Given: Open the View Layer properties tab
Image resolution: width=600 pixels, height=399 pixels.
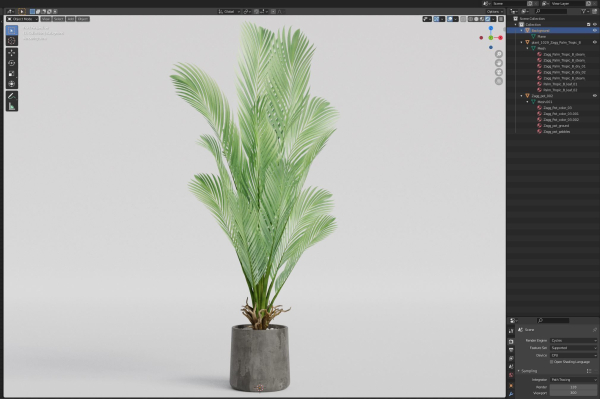Looking at the screenshot, I should [x=511, y=358].
